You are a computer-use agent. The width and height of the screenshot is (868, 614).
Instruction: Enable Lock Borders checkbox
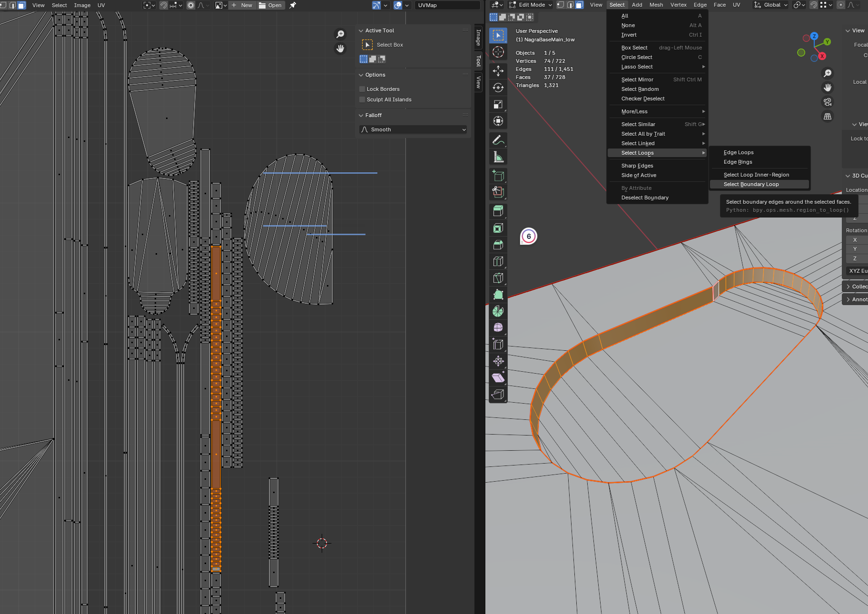point(362,89)
